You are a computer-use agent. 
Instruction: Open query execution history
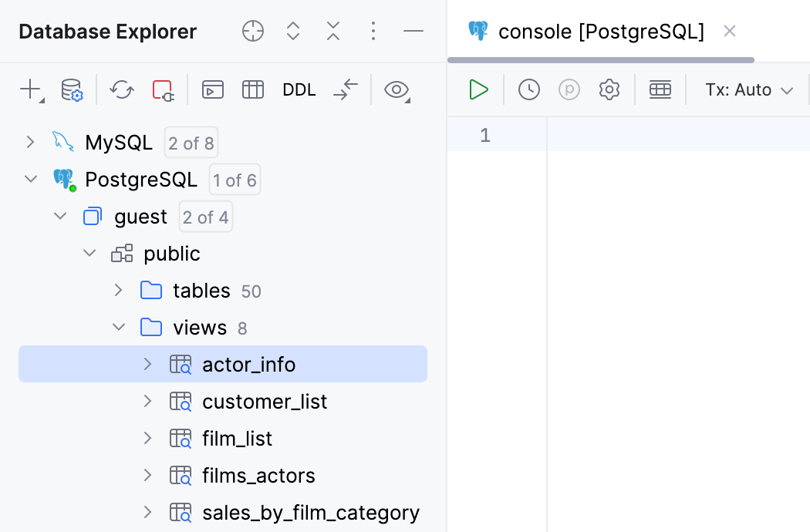(529, 89)
